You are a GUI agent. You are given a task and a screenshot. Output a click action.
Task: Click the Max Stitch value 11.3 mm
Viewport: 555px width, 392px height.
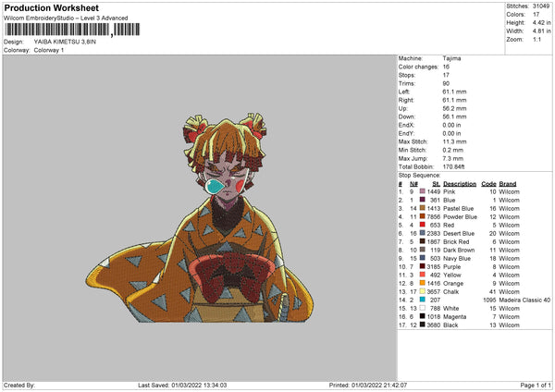point(454,141)
